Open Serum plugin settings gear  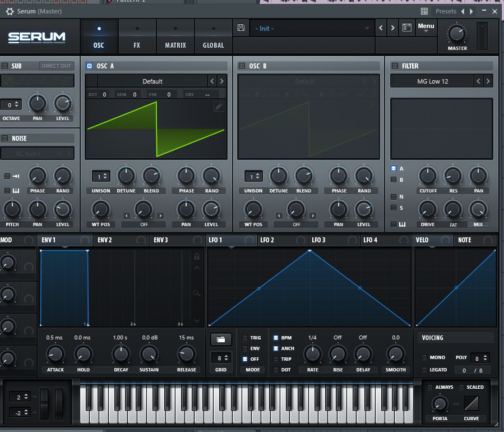coord(10,12)
